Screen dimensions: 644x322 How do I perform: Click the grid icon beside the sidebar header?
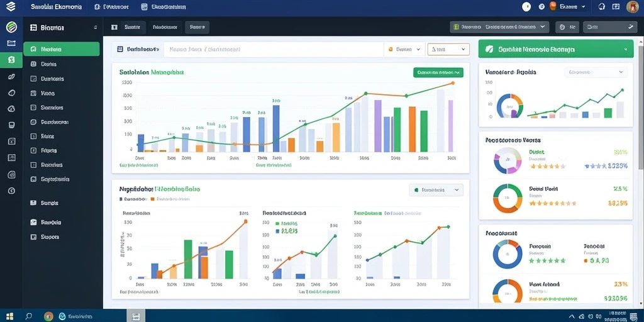34,28
